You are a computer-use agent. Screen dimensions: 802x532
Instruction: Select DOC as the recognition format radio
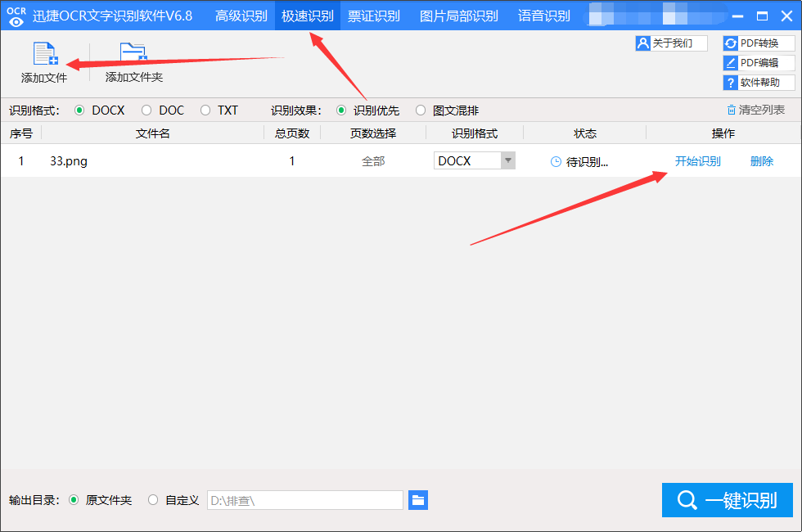pyautogui.click(x=146, y=110)
